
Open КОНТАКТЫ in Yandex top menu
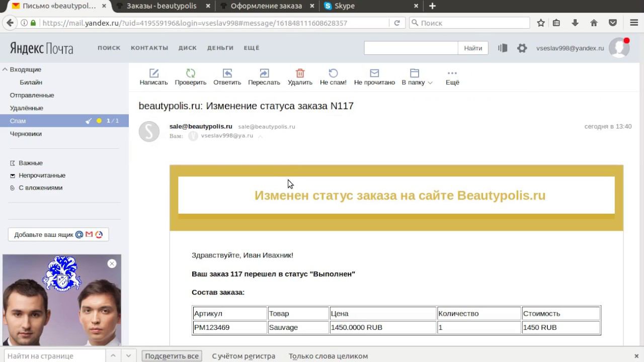[x=149, y=48]
